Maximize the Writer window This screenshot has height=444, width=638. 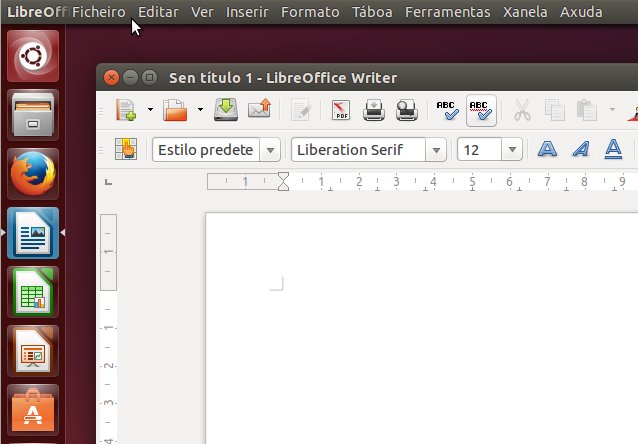click(149, 77)
